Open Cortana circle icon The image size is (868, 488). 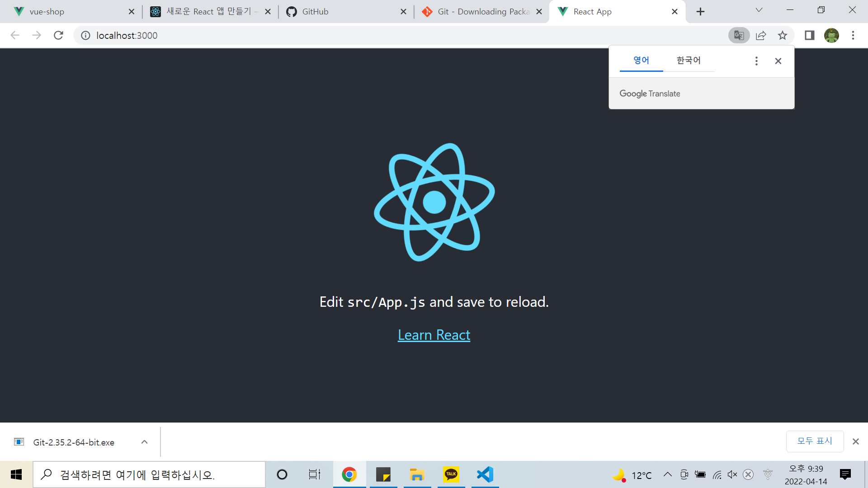click(x=282, y=474)
